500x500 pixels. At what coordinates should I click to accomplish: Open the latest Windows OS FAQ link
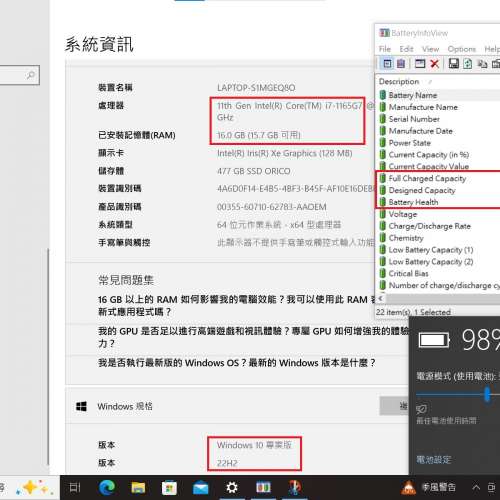237,363
